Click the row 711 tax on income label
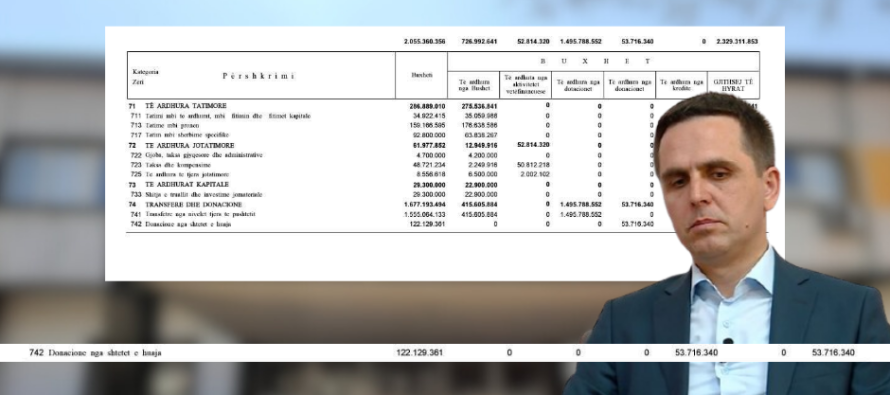890x395 pixels. [228, 116]
